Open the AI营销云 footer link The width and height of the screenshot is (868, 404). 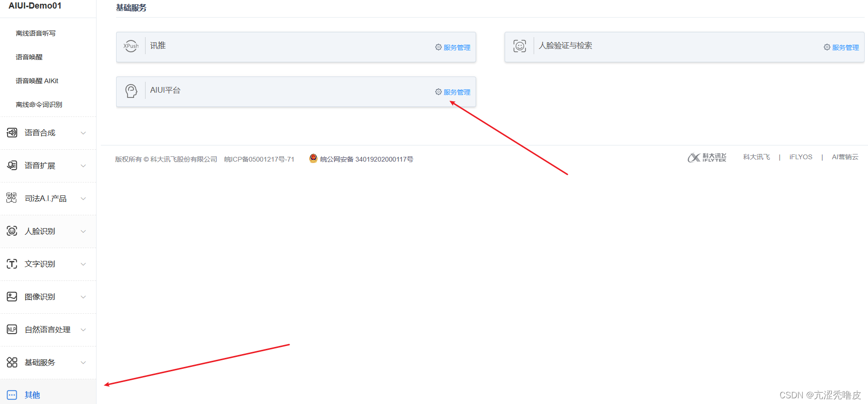[845, 157]
